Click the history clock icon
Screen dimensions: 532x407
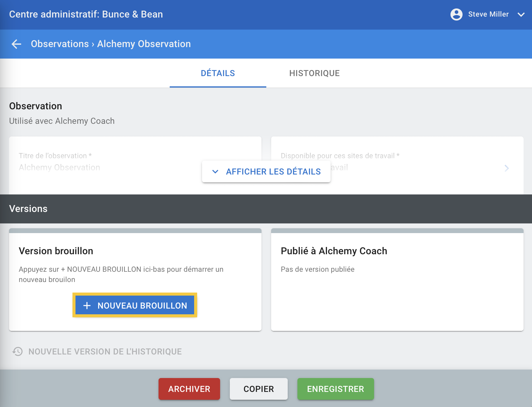(18, 351)
